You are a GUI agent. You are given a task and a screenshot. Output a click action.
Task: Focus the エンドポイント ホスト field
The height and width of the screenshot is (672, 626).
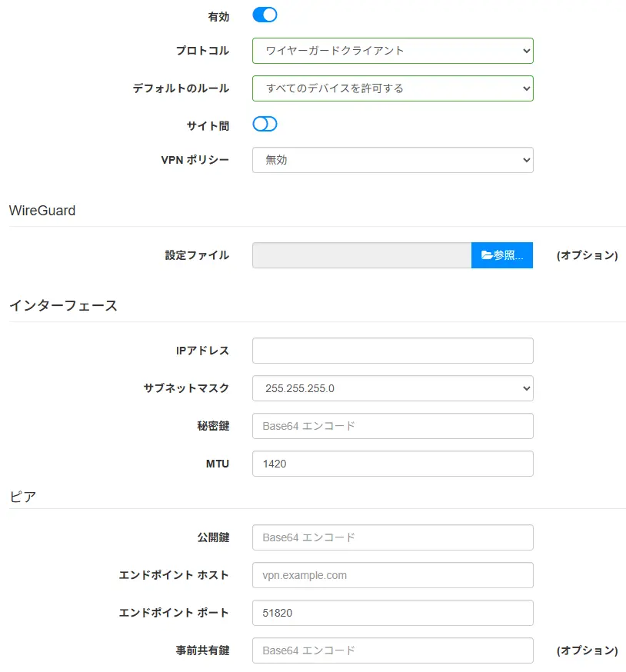click(x=393, y=575)
